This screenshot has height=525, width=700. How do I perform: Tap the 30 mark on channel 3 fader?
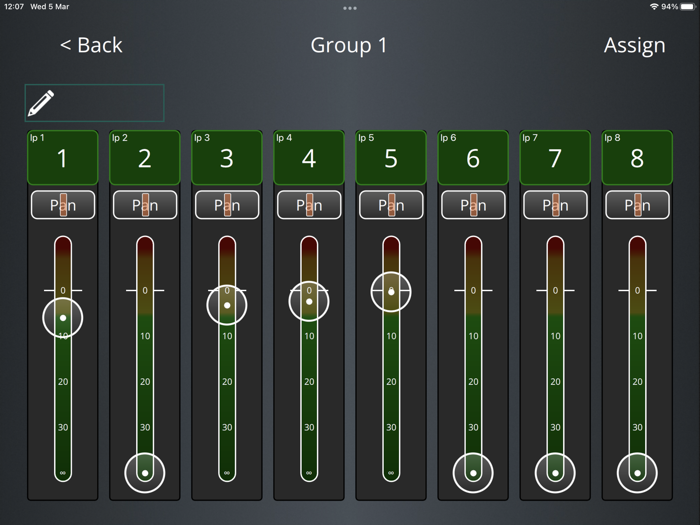[x=227, y=427]
